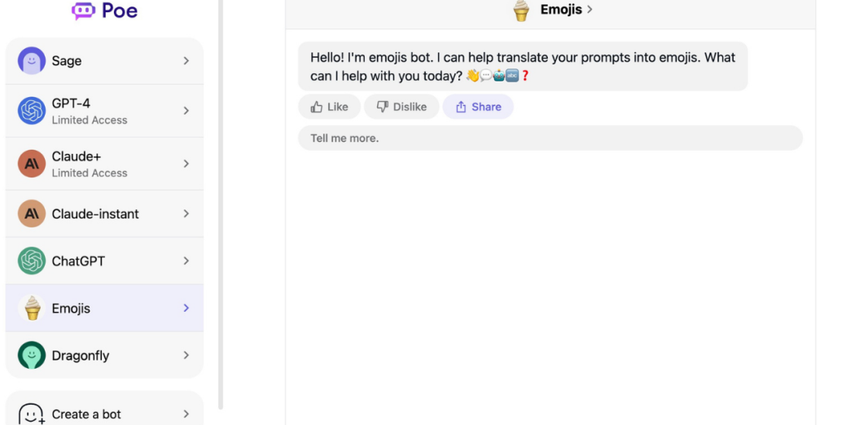Click the Poe logo icon
The width and height of the screenshot is (868, 425).
[84, 11]
